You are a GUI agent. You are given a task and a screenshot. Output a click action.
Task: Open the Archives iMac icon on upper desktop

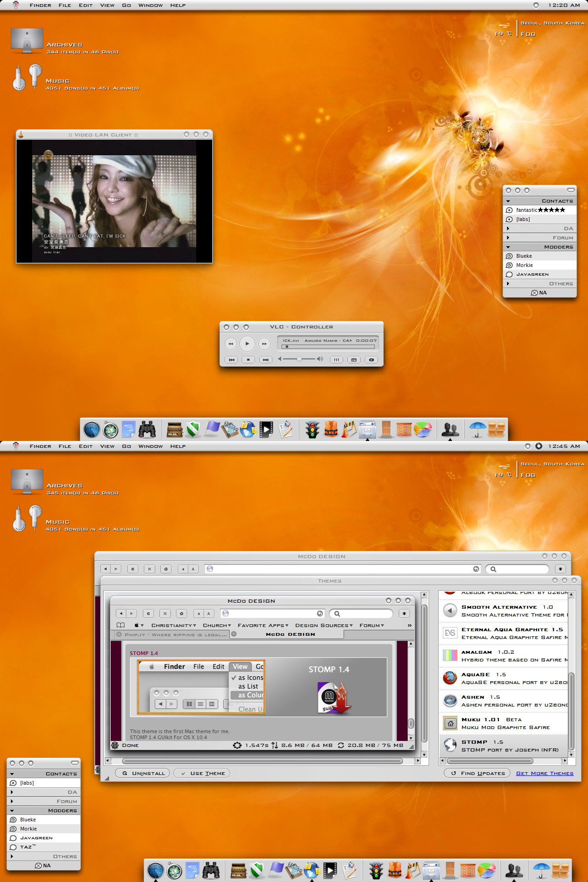27,41
